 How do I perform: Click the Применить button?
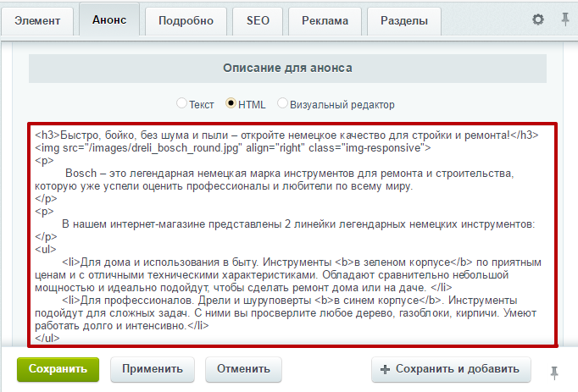[x=153, y=369]
